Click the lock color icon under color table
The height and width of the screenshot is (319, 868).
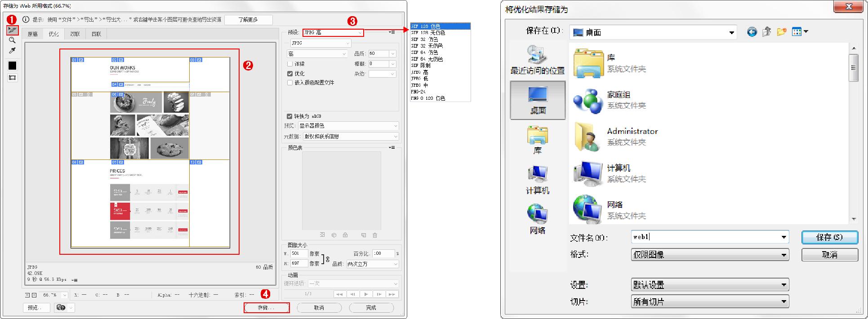[x=345, y=235]
